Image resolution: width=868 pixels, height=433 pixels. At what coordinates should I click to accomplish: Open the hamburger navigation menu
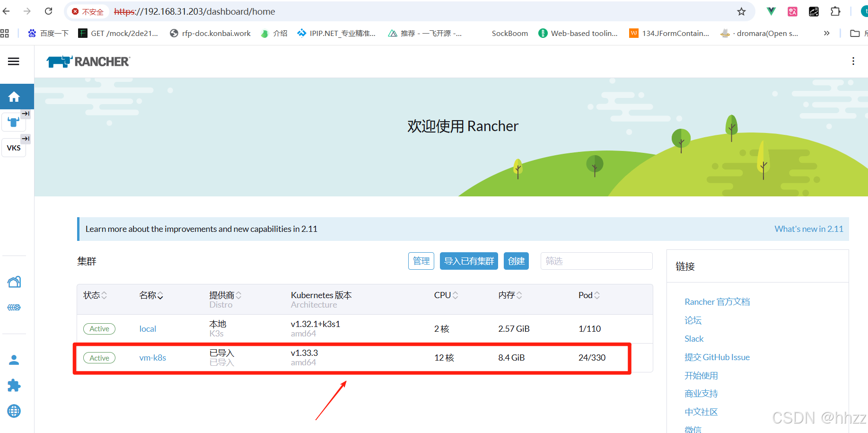[x=14, y=62]
